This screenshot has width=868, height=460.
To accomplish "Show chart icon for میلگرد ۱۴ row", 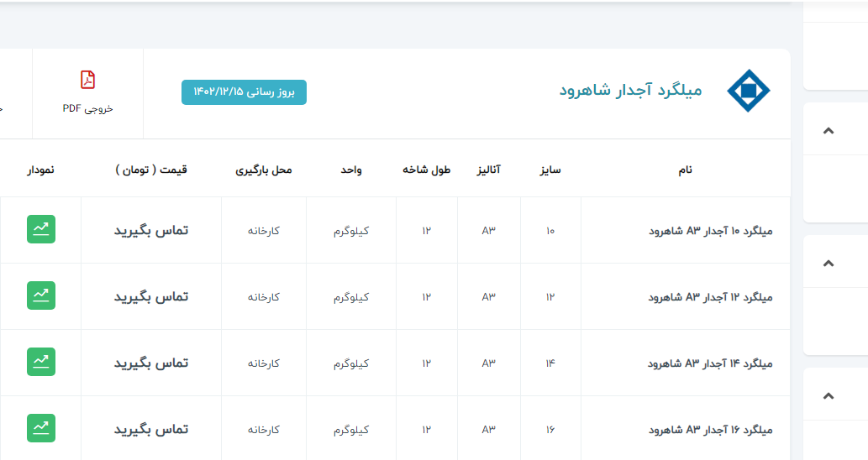I will [41, 362].
